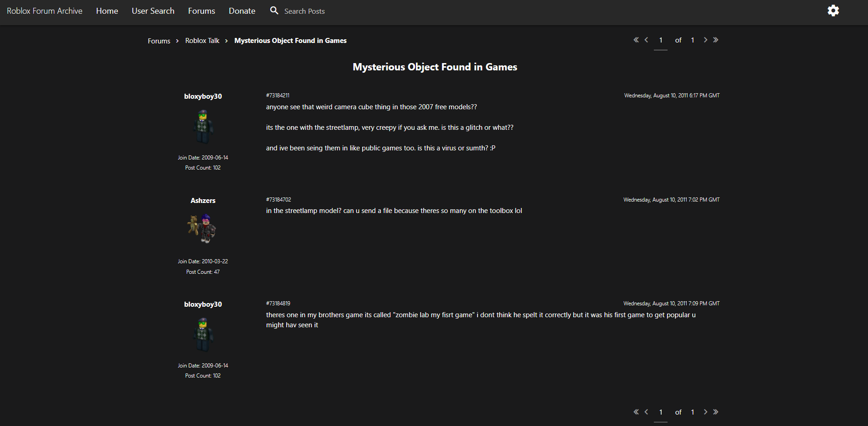Open Roblox Talk breadcrumb link
The image size is (868, 426).
pos(202,41)
